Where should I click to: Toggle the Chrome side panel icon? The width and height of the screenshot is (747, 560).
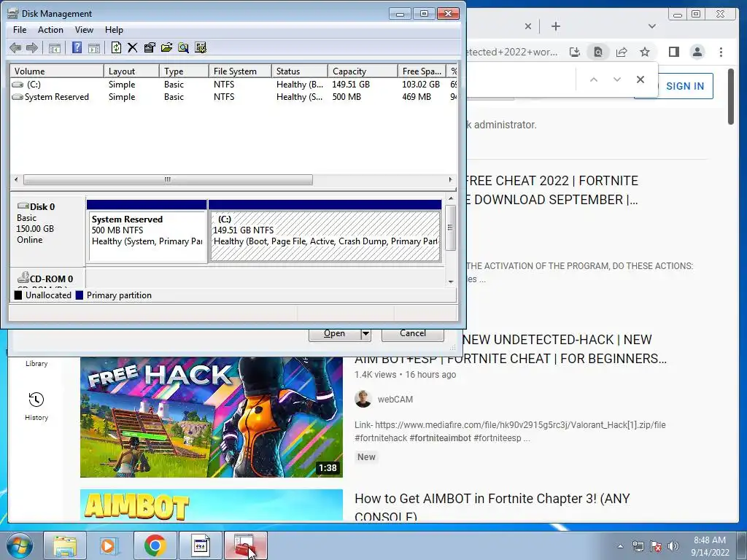673,52
